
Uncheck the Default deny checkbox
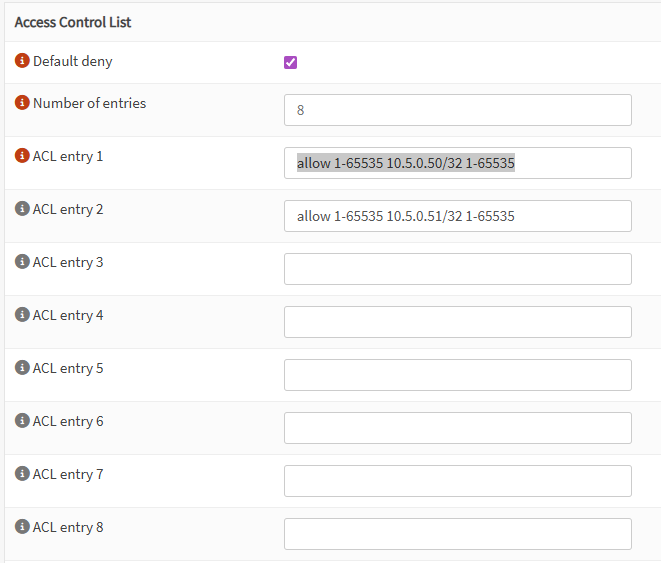(291, 62)
